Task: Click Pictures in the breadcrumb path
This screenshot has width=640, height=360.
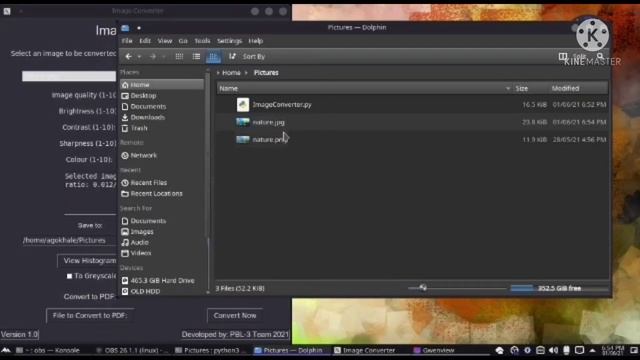Action: 266,73
